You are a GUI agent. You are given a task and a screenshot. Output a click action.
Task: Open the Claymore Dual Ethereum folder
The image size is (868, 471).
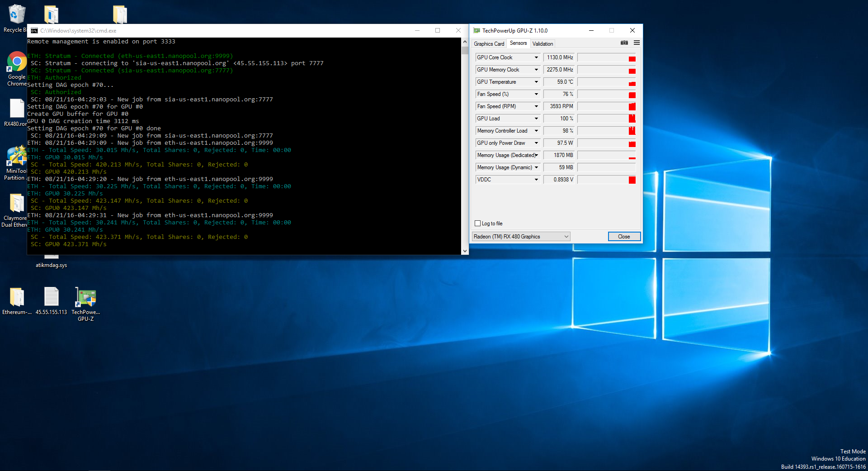coord(15,210)
